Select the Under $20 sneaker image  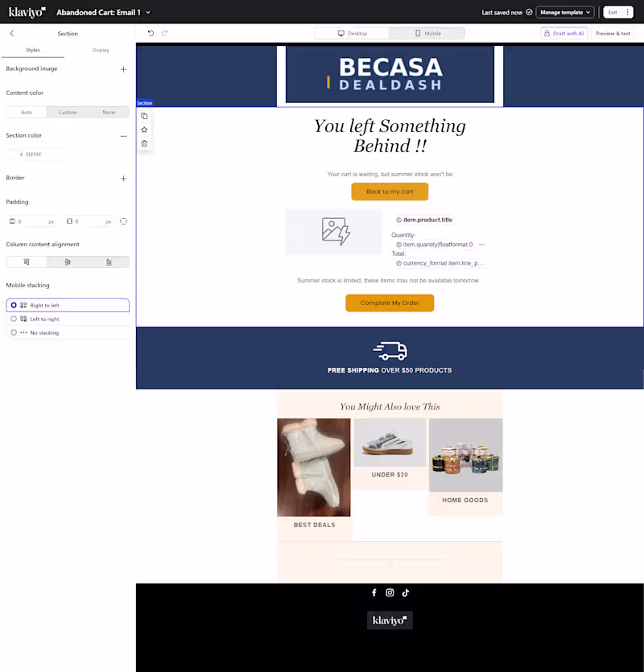(390, 443)
